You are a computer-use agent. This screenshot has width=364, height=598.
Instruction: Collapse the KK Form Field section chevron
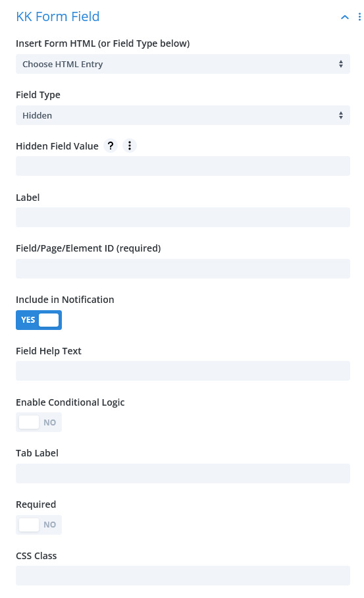pyautogui.click(x=344, y=16)
